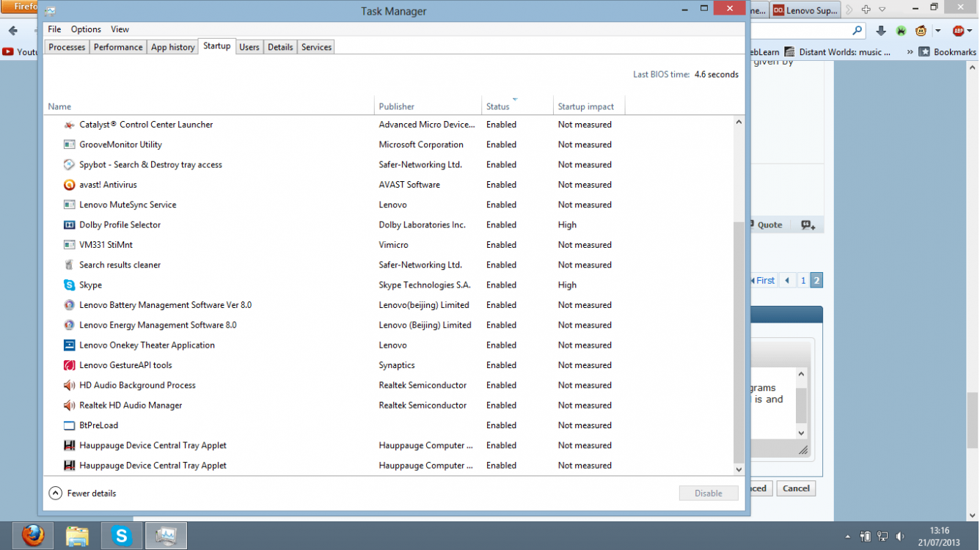Click the startup list vertical scrollbar thumb
Screen dimensions: 980x550
(x=739, y=341)
